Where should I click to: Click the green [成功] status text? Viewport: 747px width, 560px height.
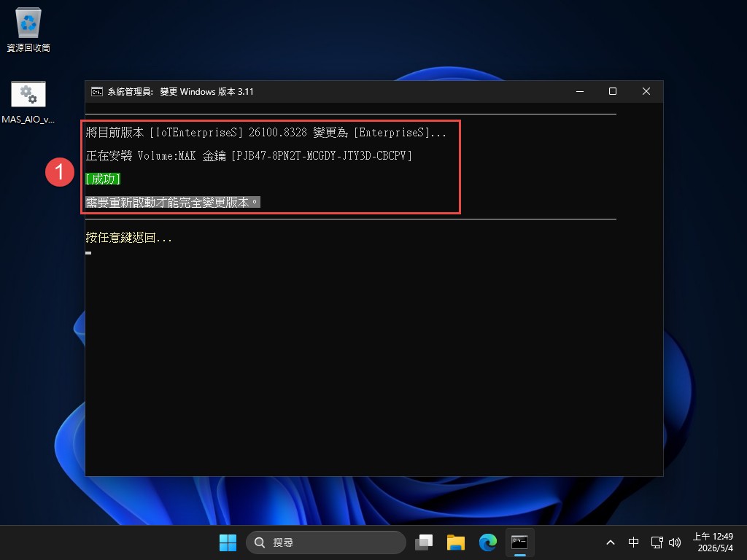point(102,179)
